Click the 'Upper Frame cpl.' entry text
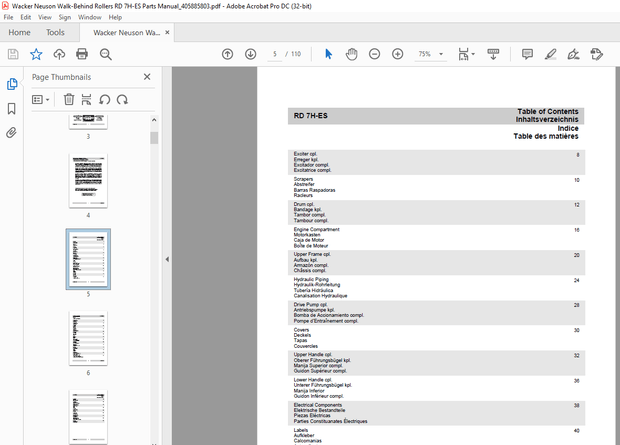Viewport: 620px width, 445px height. (312, 254)
